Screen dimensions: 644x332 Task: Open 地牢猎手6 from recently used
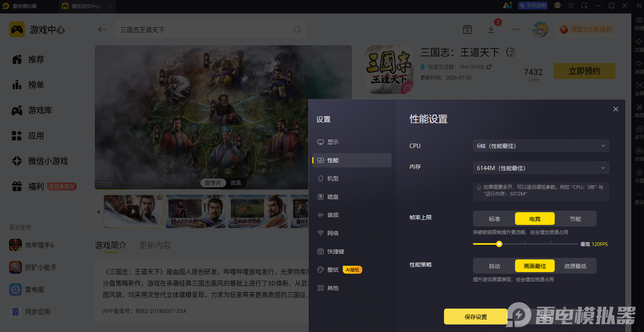(32, 245)
